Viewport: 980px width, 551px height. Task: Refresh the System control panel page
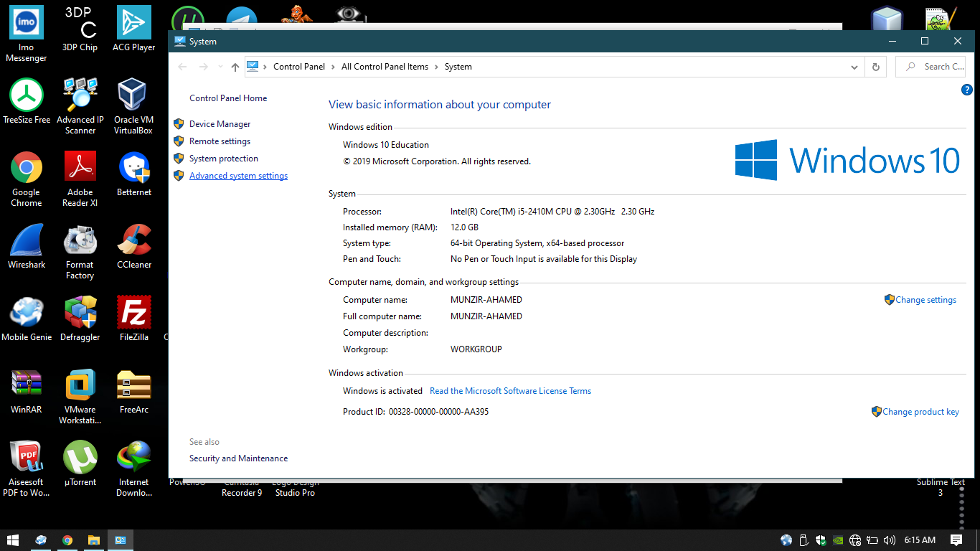(x=875, y=67)
